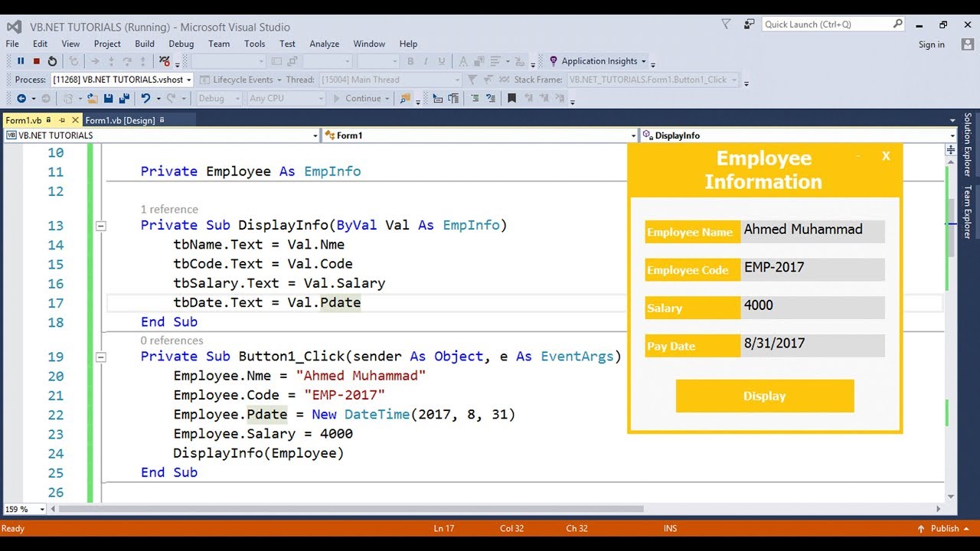Undo the last action
This screenshot has height=551, width=980.
pos(145,98)
